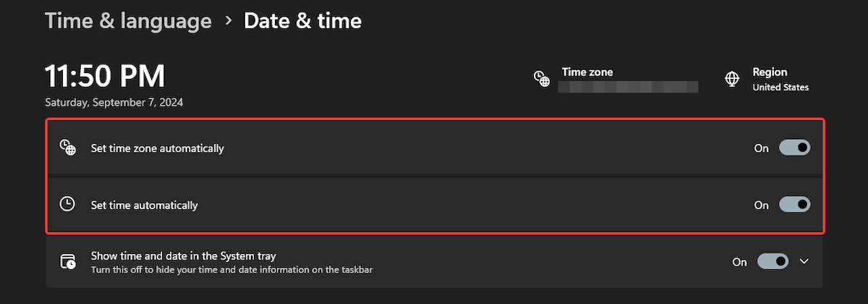Select the Set time automatically row label
868x304 pixels.
[x=144, y=206]
